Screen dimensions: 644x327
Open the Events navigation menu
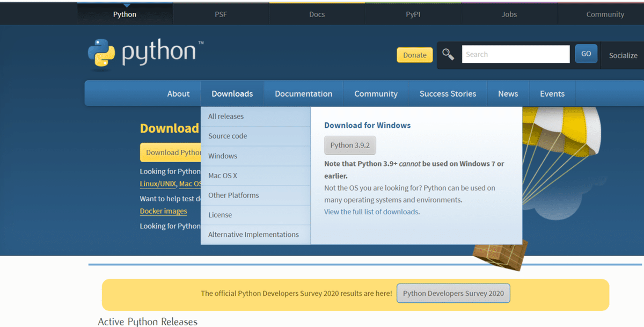(552, 93)
